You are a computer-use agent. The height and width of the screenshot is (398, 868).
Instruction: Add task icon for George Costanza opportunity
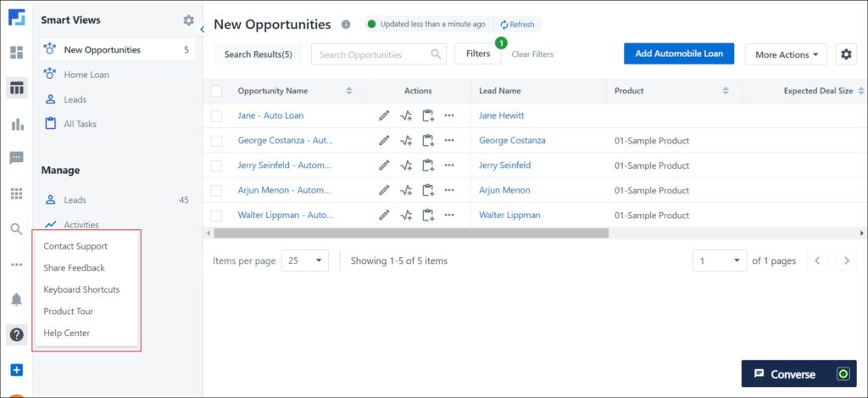click(427, 141)
